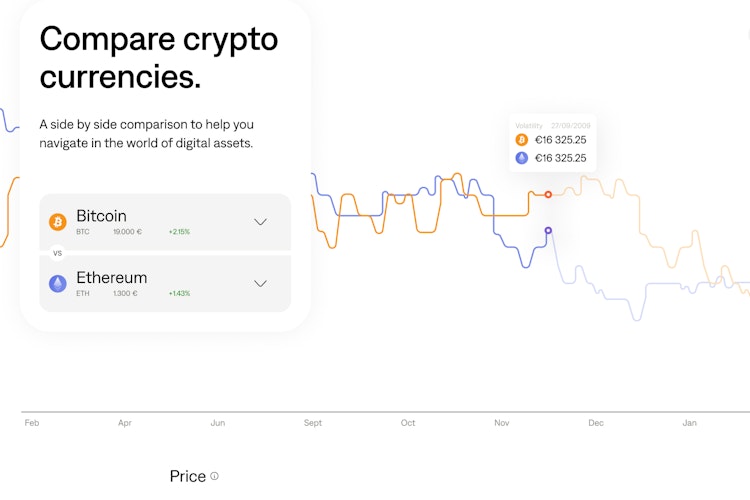Select the Jan label on the timeline
The width and height of the screenshot is (750, 500).
point(689,423)
